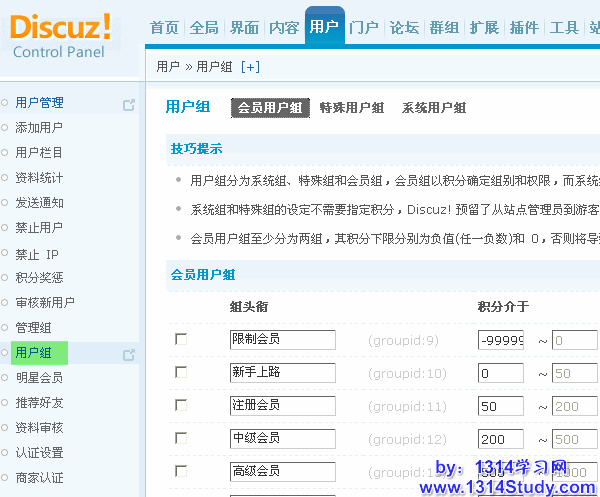Screen dimensions: 600x497
Task: Collapse the 技巧提示 section header
Action: pyautogui.click(x=197, y=149)
